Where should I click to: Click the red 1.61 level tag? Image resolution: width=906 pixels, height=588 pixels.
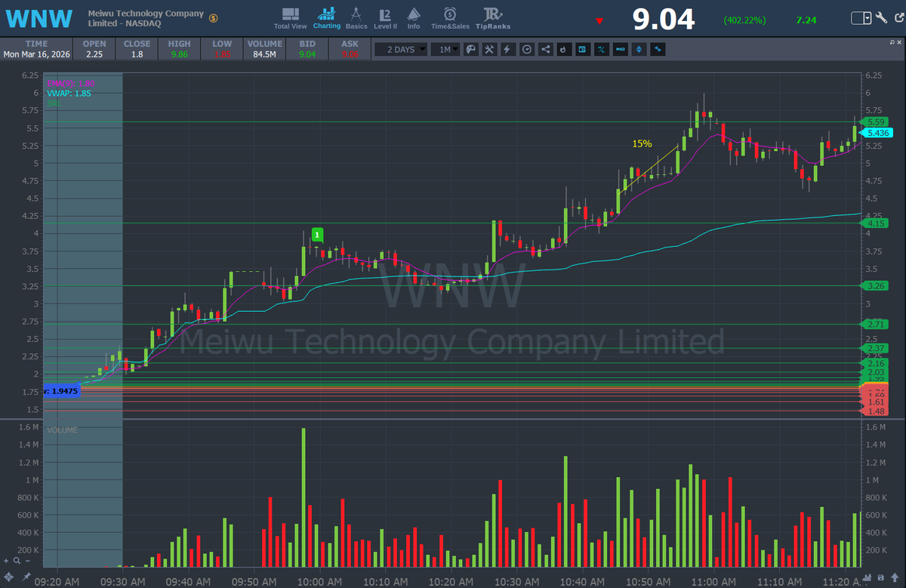[x=875, y=402]
